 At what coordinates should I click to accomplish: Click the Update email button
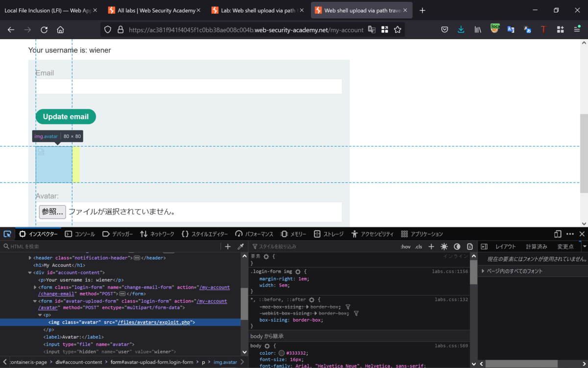point(66,116)
